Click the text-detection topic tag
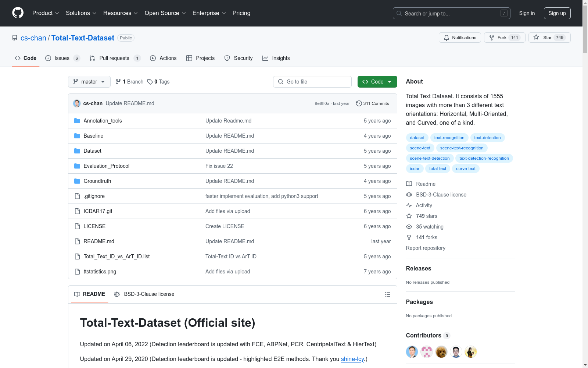The height and width of the screenshot is (368, 588). click(487, 138)
